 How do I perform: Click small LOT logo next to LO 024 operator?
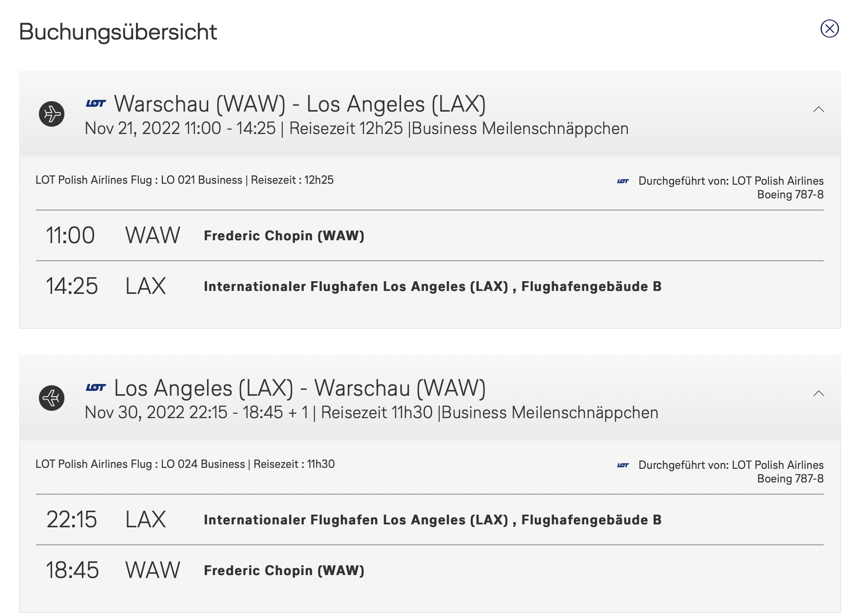623,465
